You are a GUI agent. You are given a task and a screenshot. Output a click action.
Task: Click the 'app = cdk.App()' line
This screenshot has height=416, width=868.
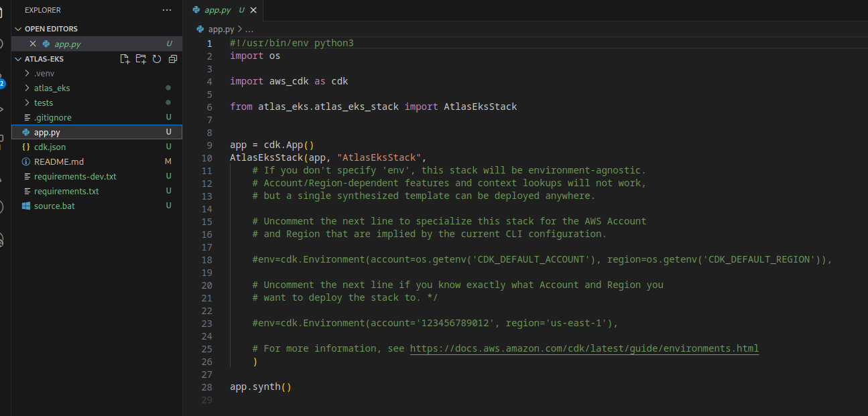point(272,145)
